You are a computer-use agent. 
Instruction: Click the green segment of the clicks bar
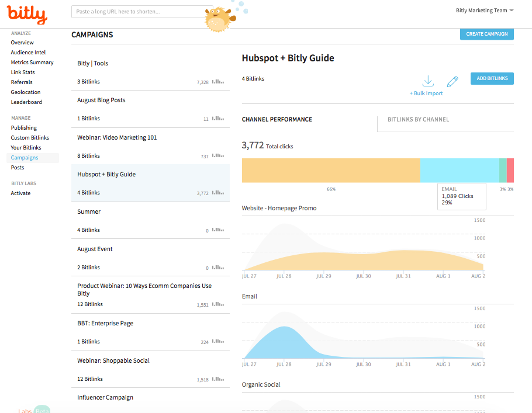(x=503, y=170)
